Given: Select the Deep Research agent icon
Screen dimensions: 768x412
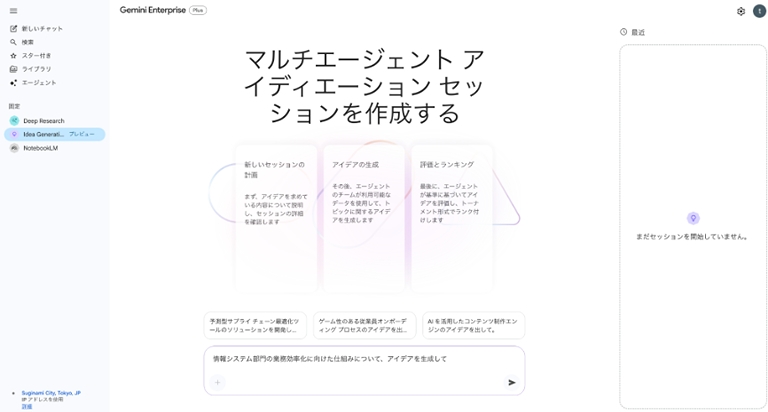Looking at the screenshot, I should pyautogui.click(x=14, y=121).
